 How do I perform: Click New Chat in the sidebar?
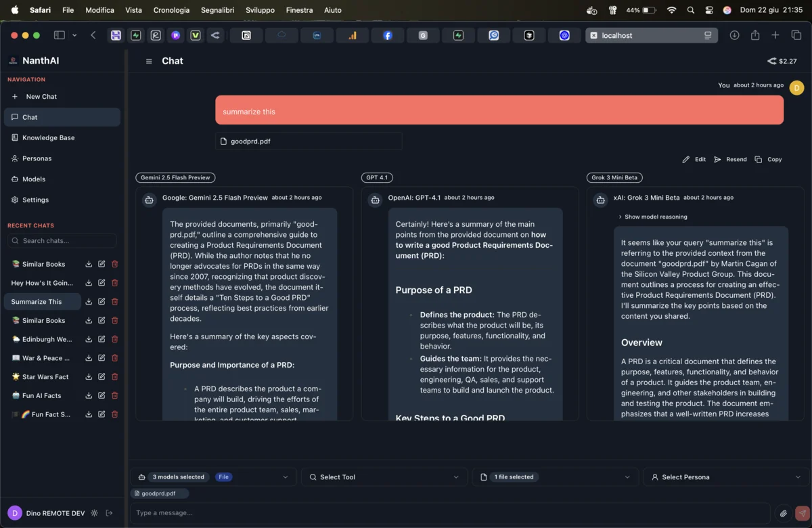pos(62,97)
